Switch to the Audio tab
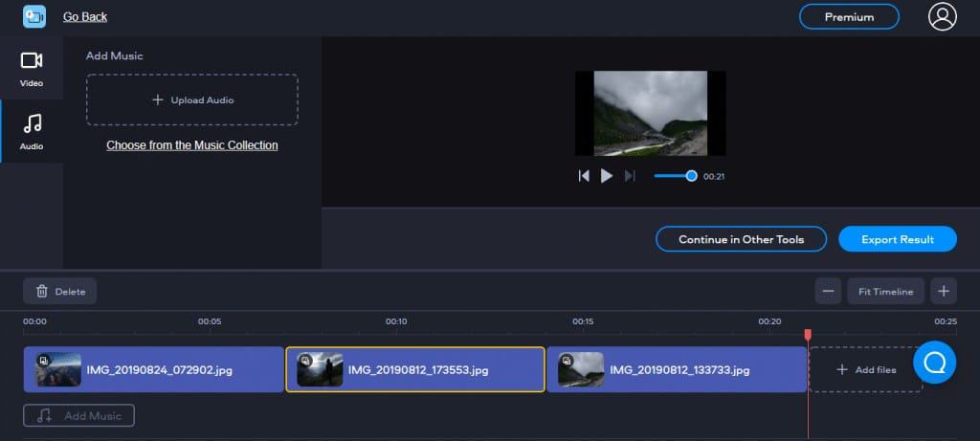Viewport: 980px width, 441px height. tap(32, 131)
